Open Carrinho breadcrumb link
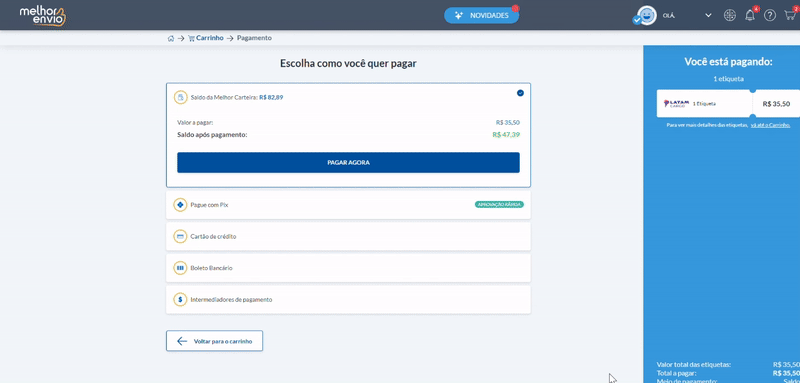 click(210, 38)
